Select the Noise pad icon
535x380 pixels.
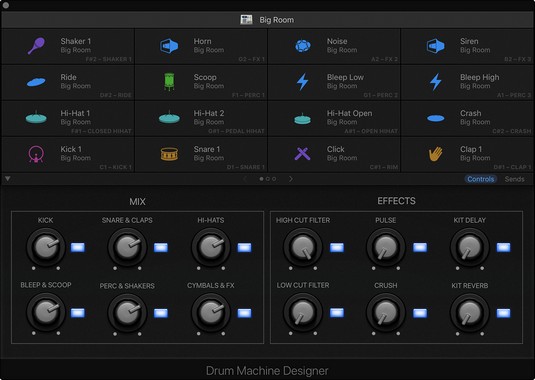click(303, 46)
